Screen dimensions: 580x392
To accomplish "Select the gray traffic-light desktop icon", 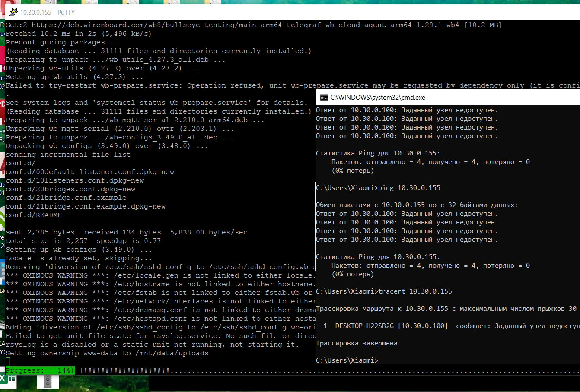I will [x=48, y=380].
